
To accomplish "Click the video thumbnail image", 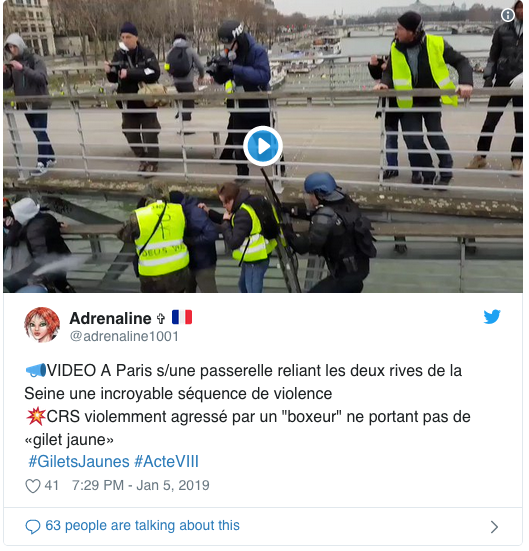I will pyautogui.click(x=263, y=146).
